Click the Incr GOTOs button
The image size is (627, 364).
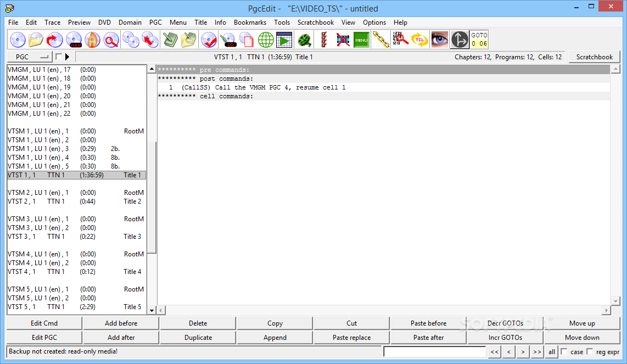505,338
